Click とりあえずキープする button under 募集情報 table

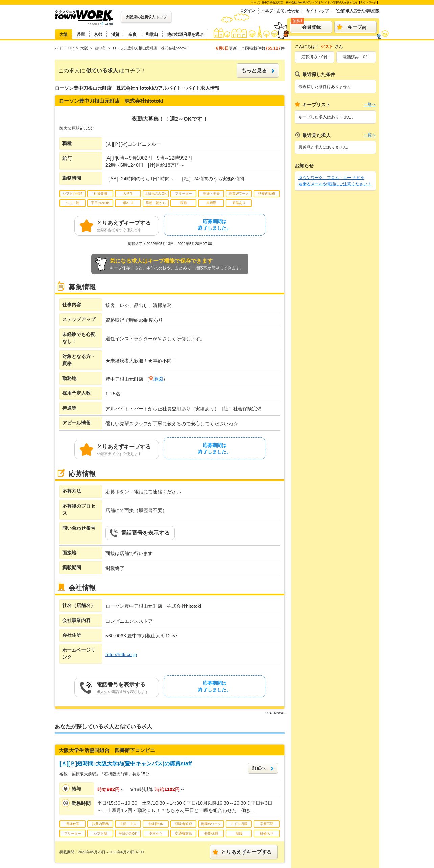(117, 450)
